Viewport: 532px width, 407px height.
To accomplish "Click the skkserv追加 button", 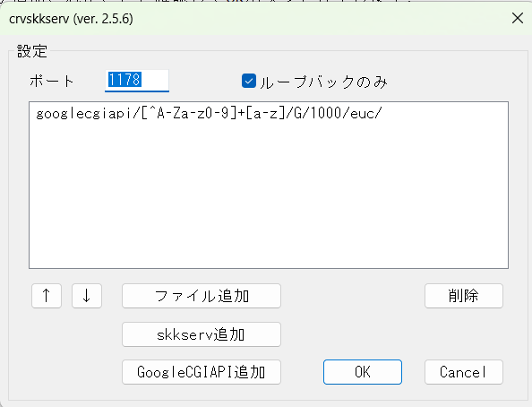I will (202, 334).
